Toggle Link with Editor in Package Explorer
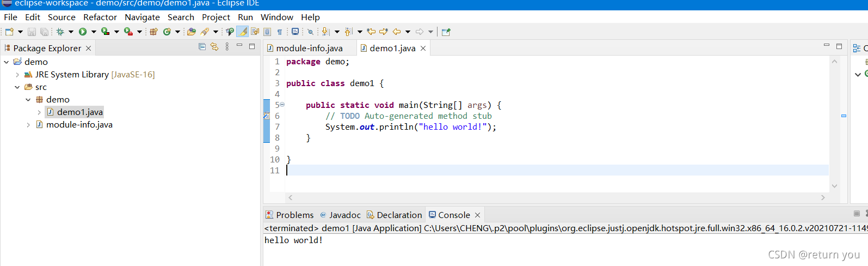868x266 pixels. coord(214,47)
